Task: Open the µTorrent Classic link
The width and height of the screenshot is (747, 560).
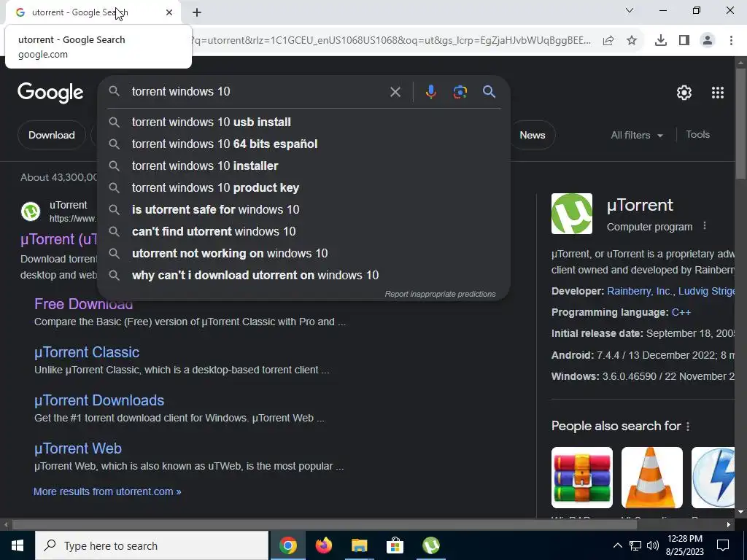Action: click(87, 352)
